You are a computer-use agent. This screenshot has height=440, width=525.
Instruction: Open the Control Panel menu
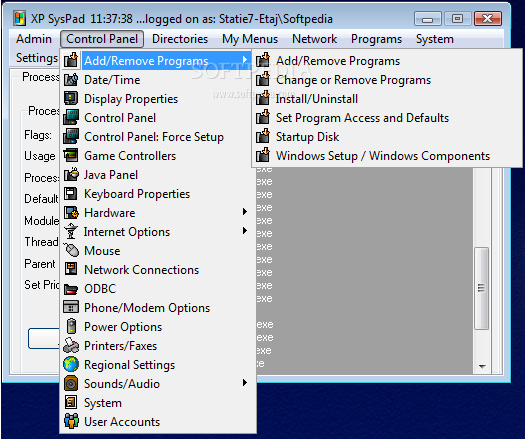pos(102,39)
